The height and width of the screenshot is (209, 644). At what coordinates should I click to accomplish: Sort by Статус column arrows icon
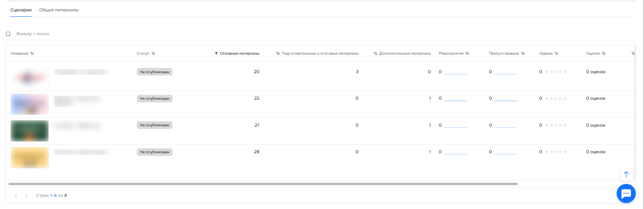click(x=154, y=53)
